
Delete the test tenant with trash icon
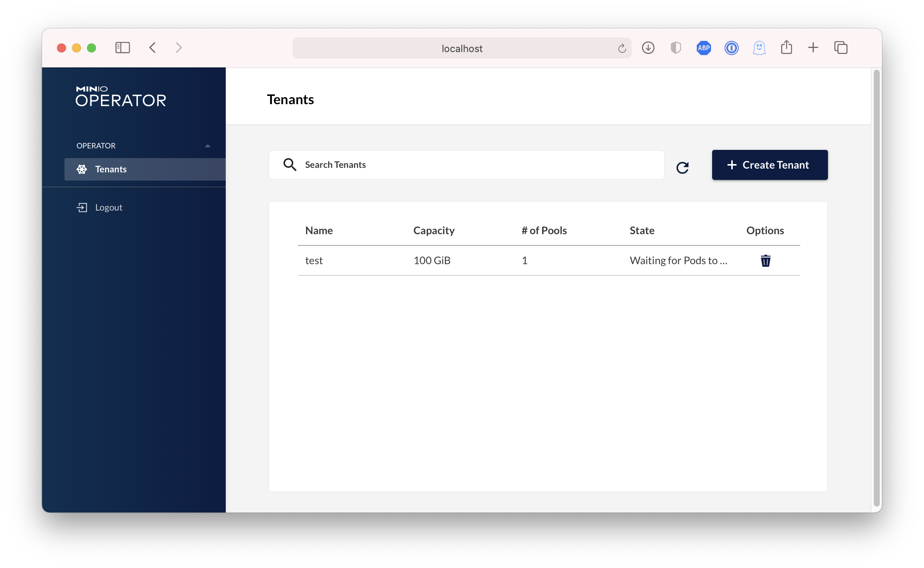point(765,260)
